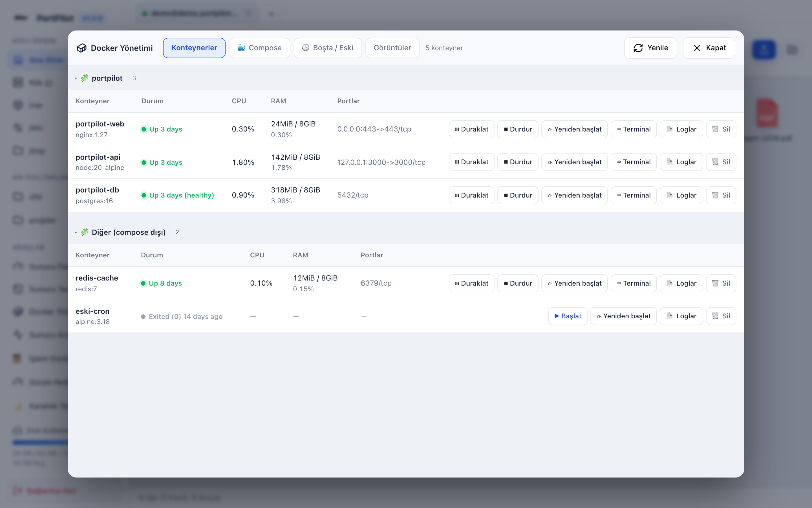
Task: Click the 5432/tcp port value
Action: [x=353, y=195]
